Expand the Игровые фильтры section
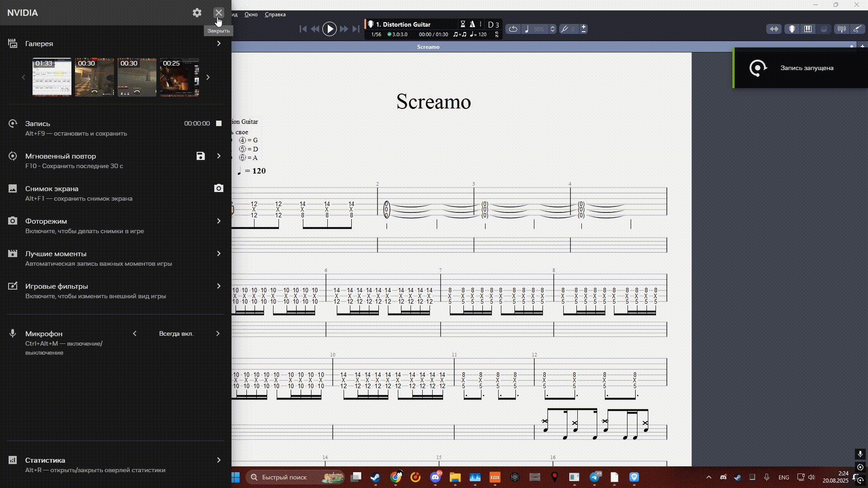 tap(219, 286)
